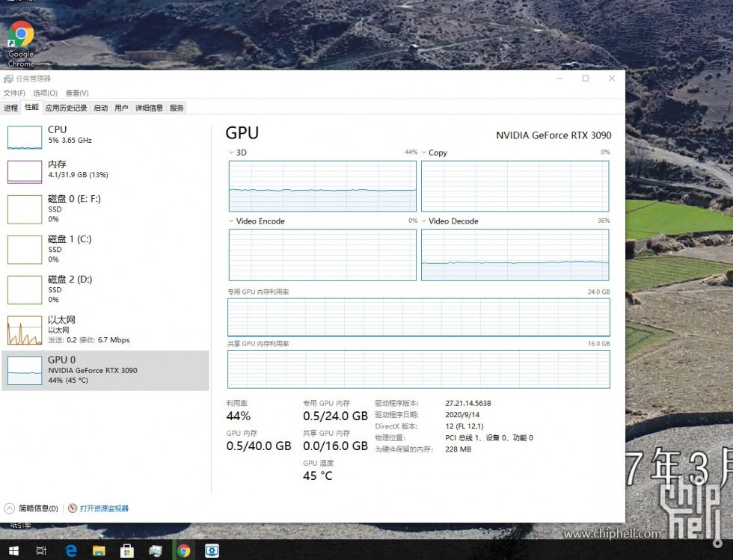The width and height of the screenshot is (733, 560).
Task: Select 磁盘 1 (C:) in the sidebar
Action: (x=105, y=249)
